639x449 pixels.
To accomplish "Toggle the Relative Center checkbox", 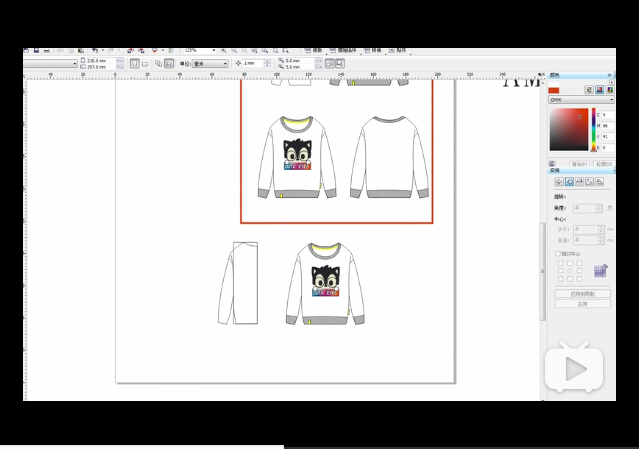I will 557,253.
